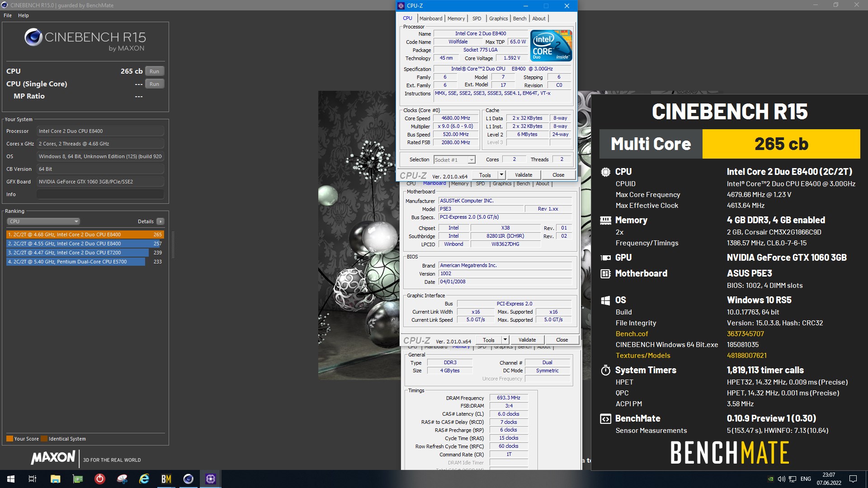The image size is (868, 488).
Task: Select ranking entry Pentium Dual-Core E5700
Action: point(85,262)
